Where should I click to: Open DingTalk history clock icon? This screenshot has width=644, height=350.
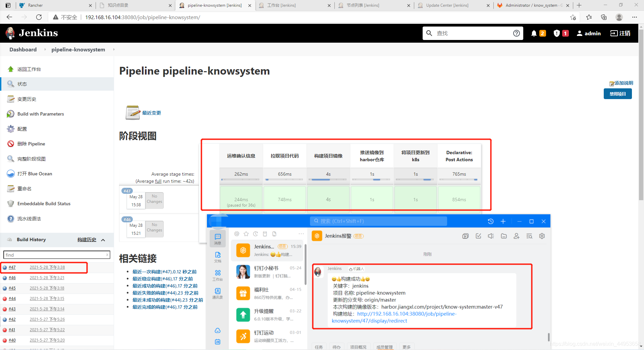click(491, 221)
